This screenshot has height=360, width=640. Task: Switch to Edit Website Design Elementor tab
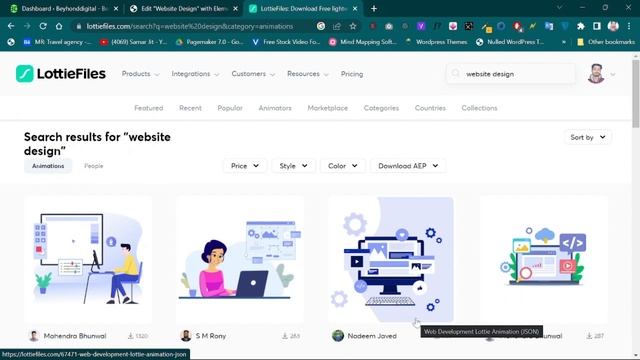183,9
